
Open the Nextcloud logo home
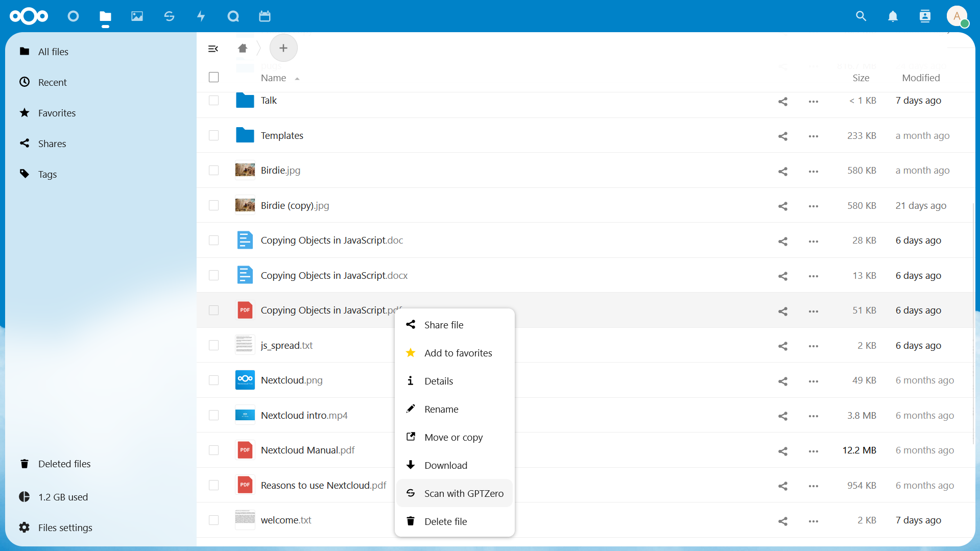pyautogui.click(x=29, y=16)
